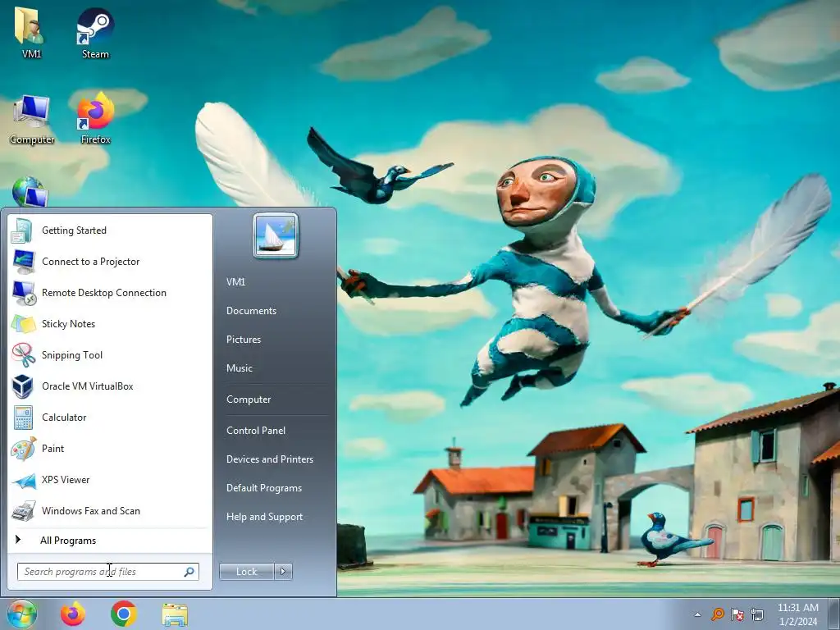Open Default Programs
The height and width of the screenshot is (630, 840).
(263, 488)
